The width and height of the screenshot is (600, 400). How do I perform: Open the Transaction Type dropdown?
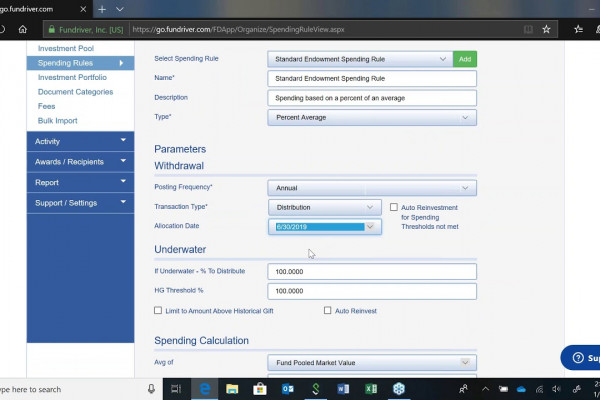[325, 207]
